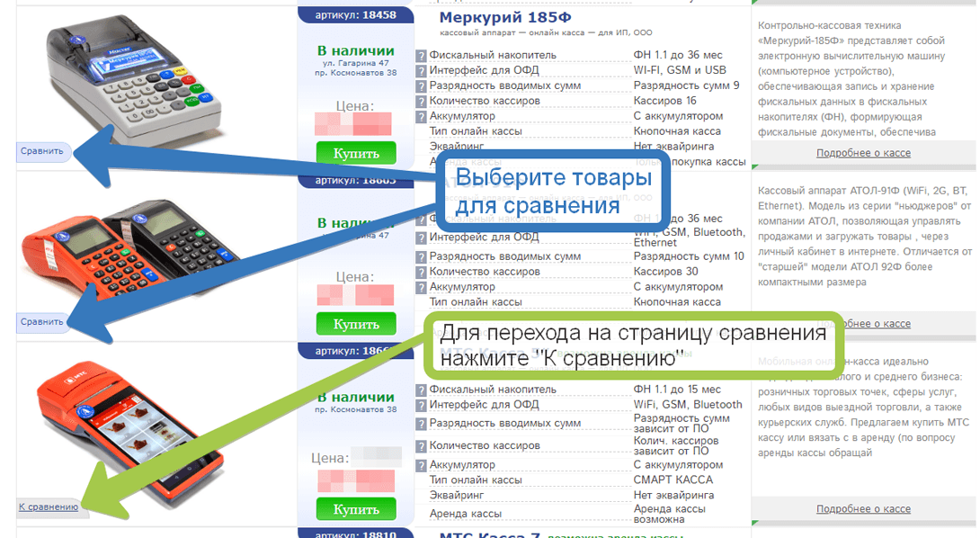Click help icon beside Фискальный накопитель for МТС Касса 5
The image size is (980, 538).
(x=421, y=390)
